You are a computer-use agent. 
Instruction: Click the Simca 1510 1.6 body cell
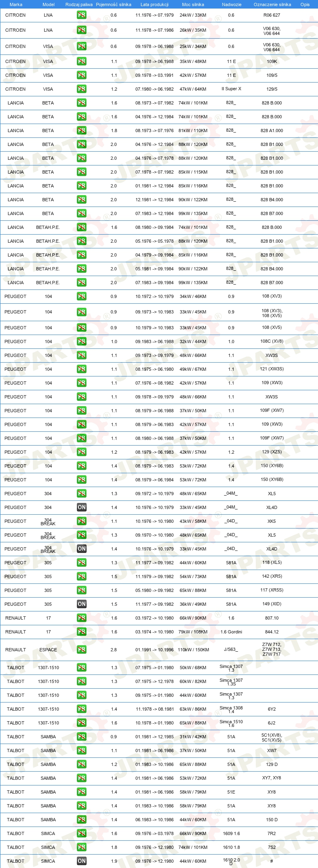(x=231, y=723)
